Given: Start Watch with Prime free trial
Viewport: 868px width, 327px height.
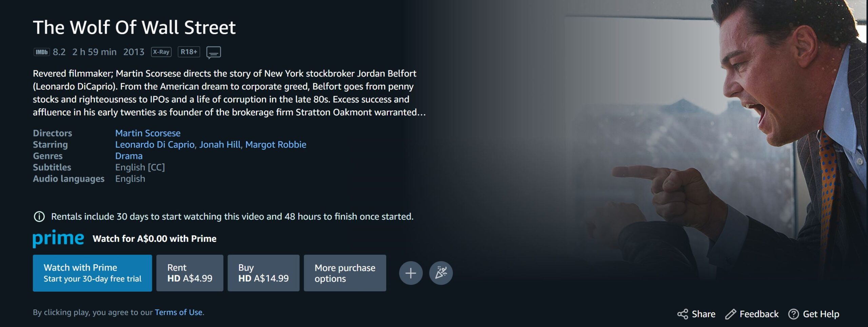Looking at the screenshot, I should (92, 273).
